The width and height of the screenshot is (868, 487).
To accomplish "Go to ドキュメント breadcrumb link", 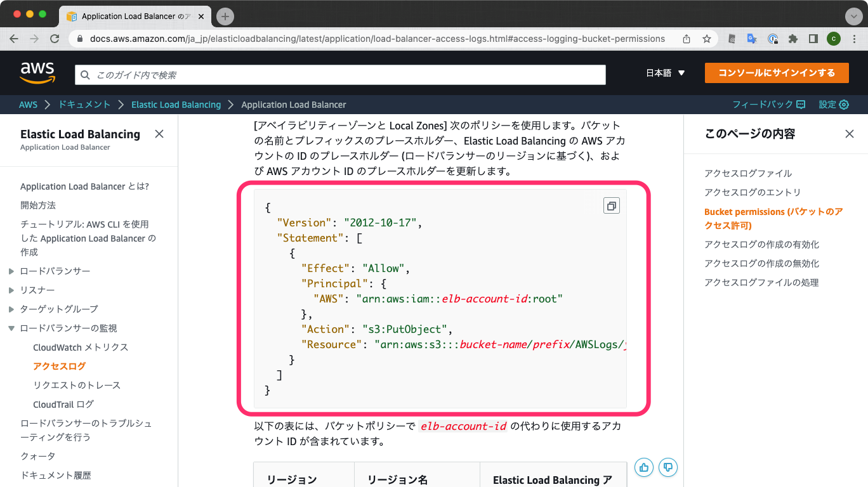I will coord(84,105).
